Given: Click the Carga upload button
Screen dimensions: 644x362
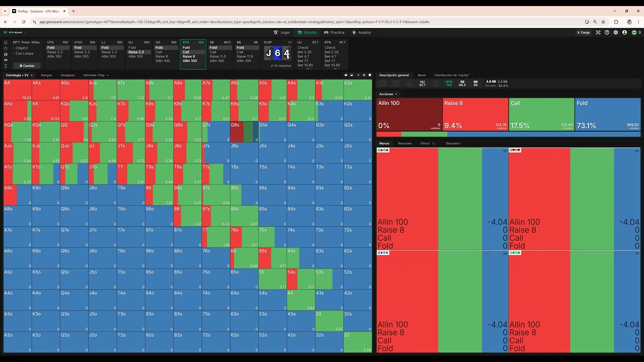Looking at the screenshot, I should click(583, 32).
